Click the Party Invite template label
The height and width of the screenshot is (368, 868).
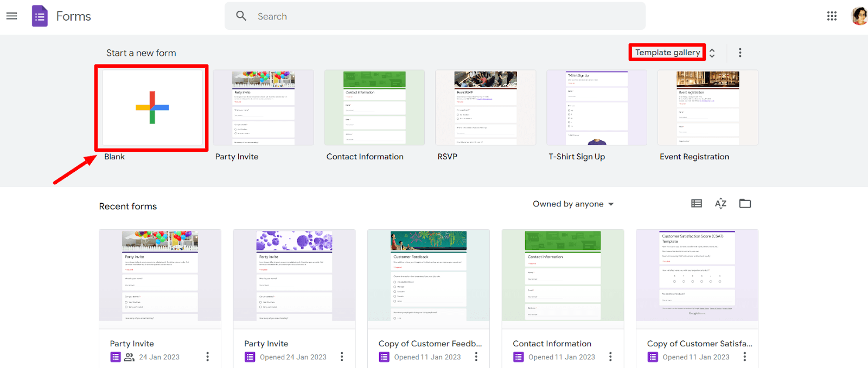(x=237, y=157)
